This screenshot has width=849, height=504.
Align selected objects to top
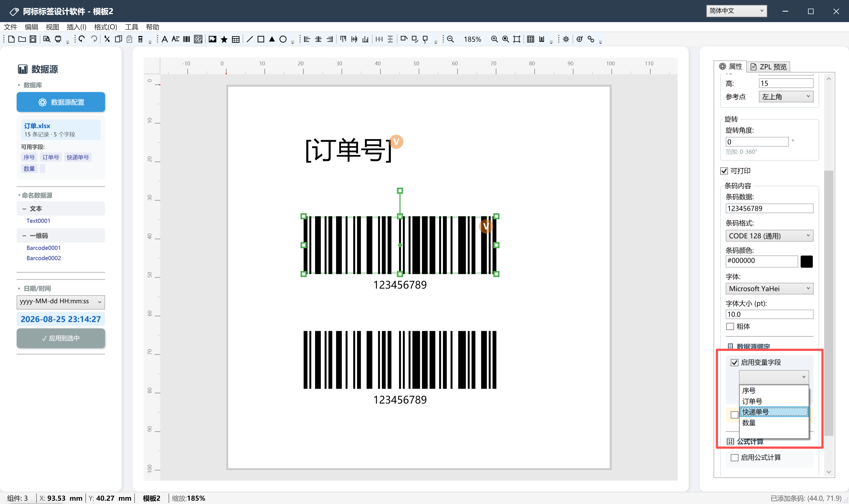click(343, 40)
